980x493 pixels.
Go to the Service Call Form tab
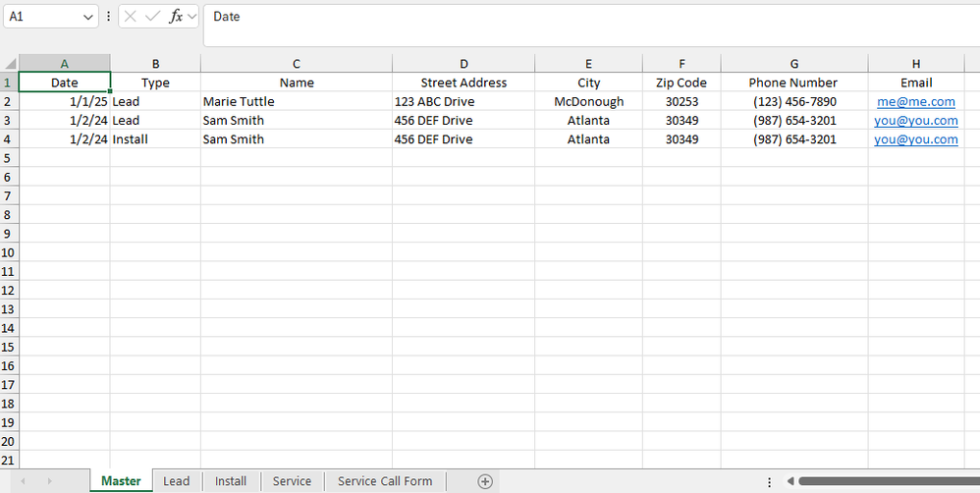[385, 481]
